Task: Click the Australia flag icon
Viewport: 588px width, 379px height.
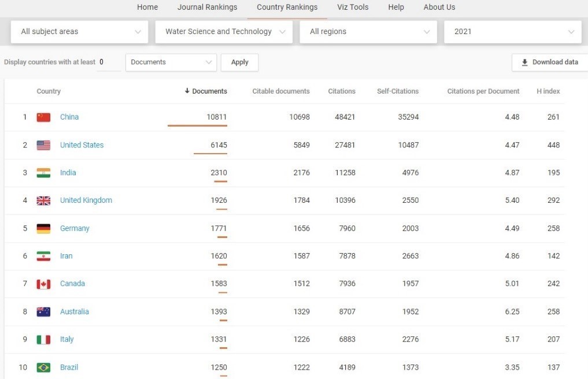Action: coord(43,311)
